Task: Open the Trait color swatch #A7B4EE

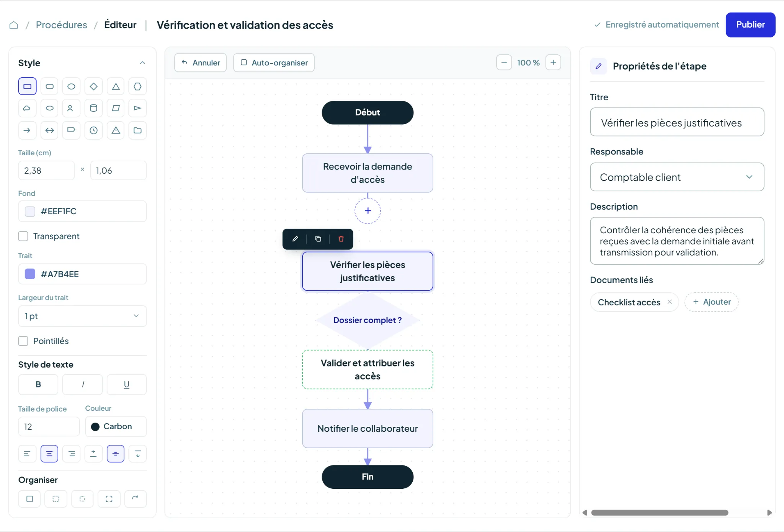Action: pyautogui.click(x=30, y=274)
